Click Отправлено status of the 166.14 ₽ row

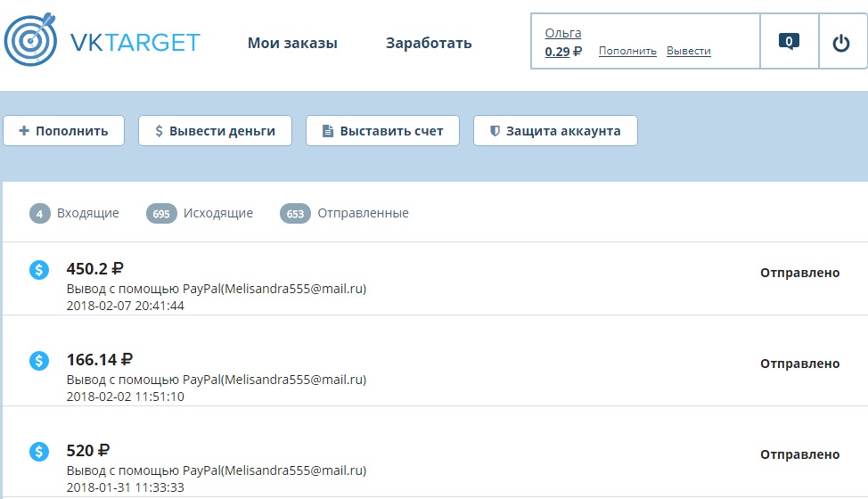pos(800,364)
